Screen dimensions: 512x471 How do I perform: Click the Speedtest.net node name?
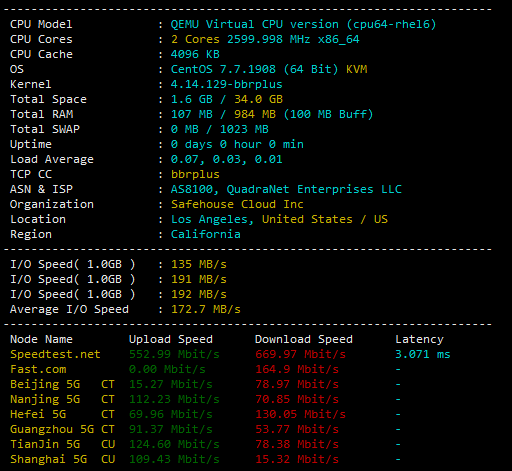(x=55, y=354)
